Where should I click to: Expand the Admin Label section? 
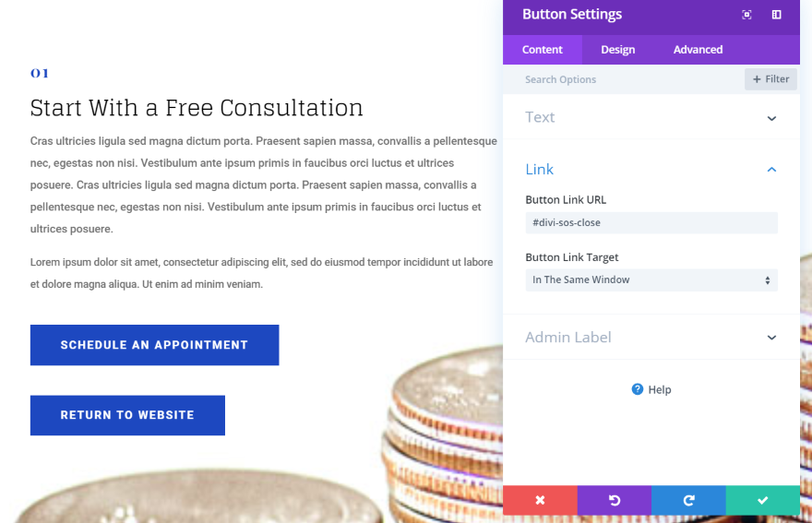click(x=771, y=338)
